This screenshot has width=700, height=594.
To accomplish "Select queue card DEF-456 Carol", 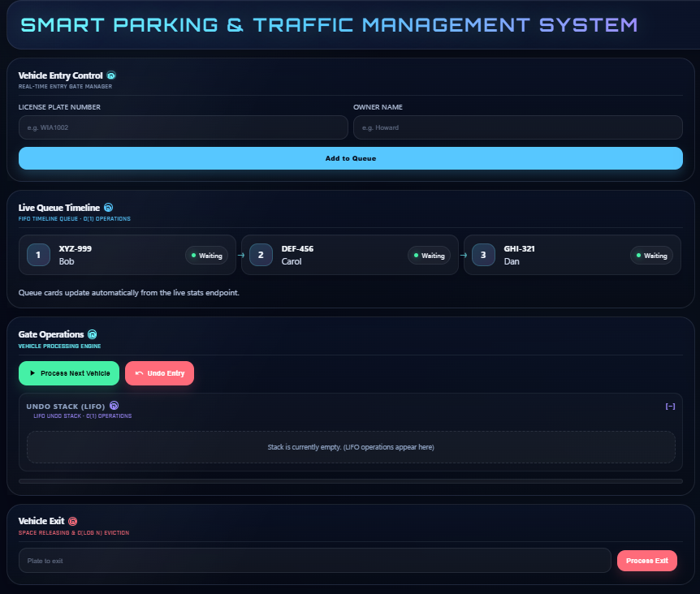I will tap(349, 255).
